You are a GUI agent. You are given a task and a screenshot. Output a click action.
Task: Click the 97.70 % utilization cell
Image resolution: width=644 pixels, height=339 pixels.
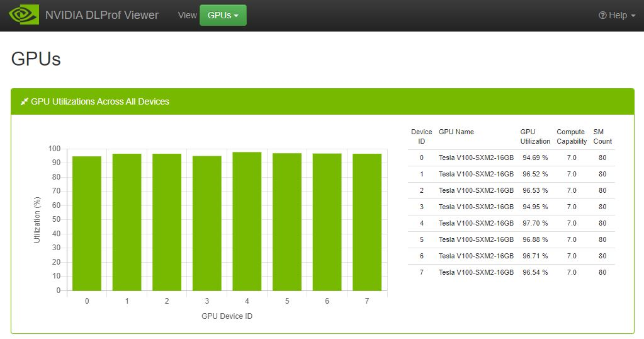coord(535,223)
